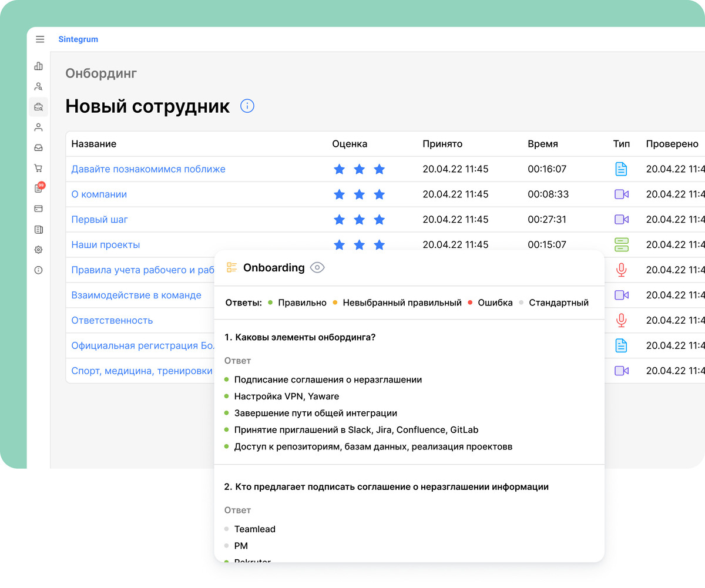Open Взаимодействие в команде lesson
Screen dimensions: 705x588
(x=136, y=295)
